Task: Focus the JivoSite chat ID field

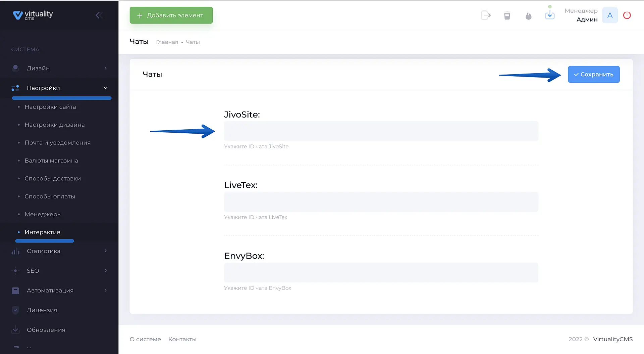Action: [381, 131]
